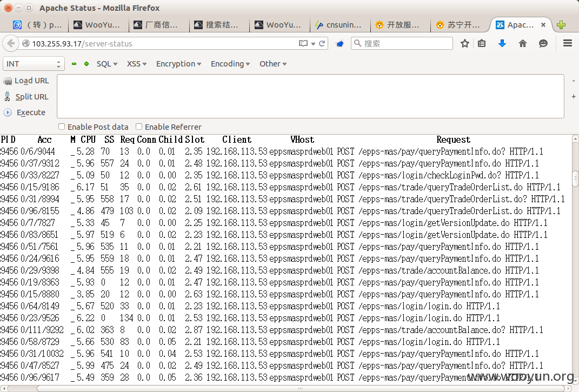Click the Load URL button

(26, 81)
